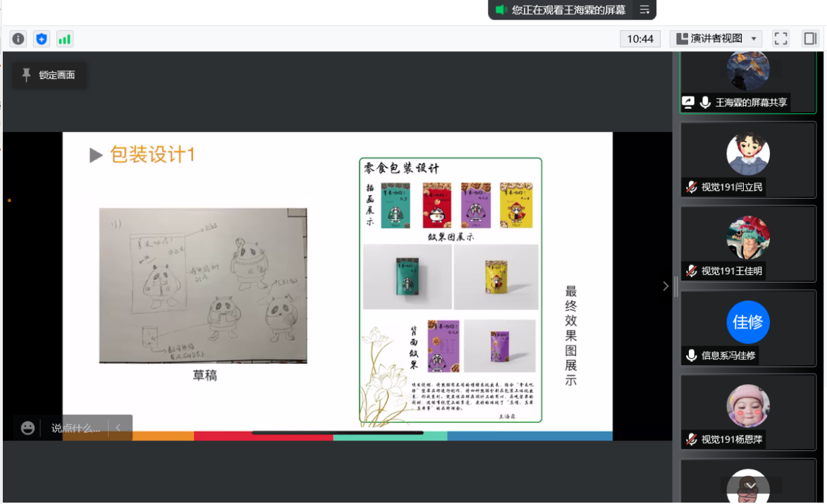Click the blue security shield icon
The image size is (827, 504).
coord(42,39)
